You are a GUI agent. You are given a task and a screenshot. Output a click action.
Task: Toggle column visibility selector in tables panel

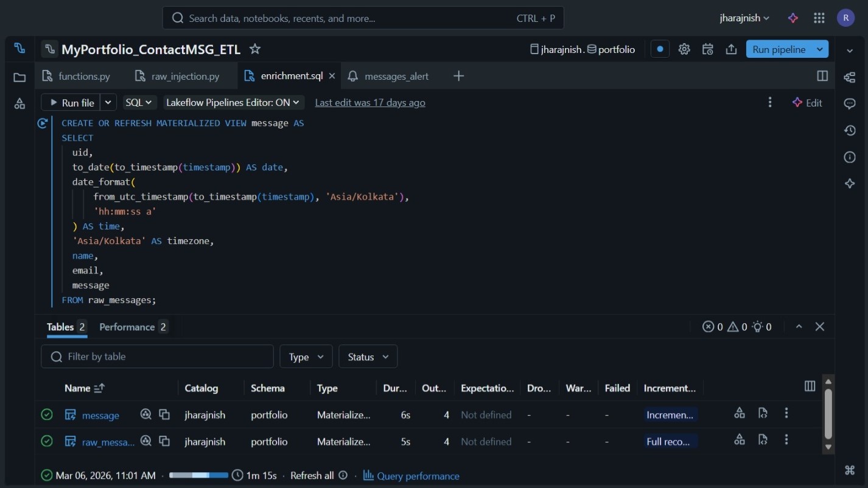coord(810,386)
